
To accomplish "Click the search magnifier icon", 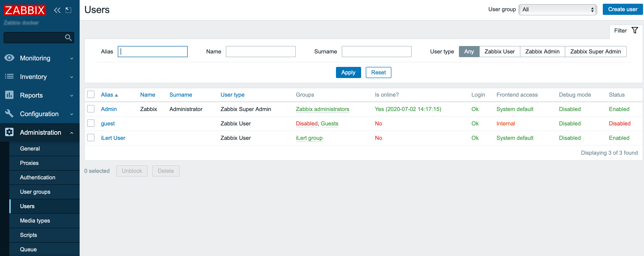I will (68, 37).
